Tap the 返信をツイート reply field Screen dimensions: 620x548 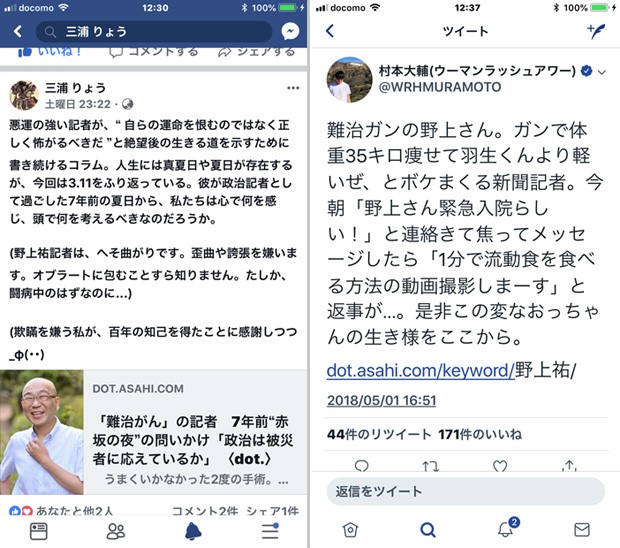(465, 491)
